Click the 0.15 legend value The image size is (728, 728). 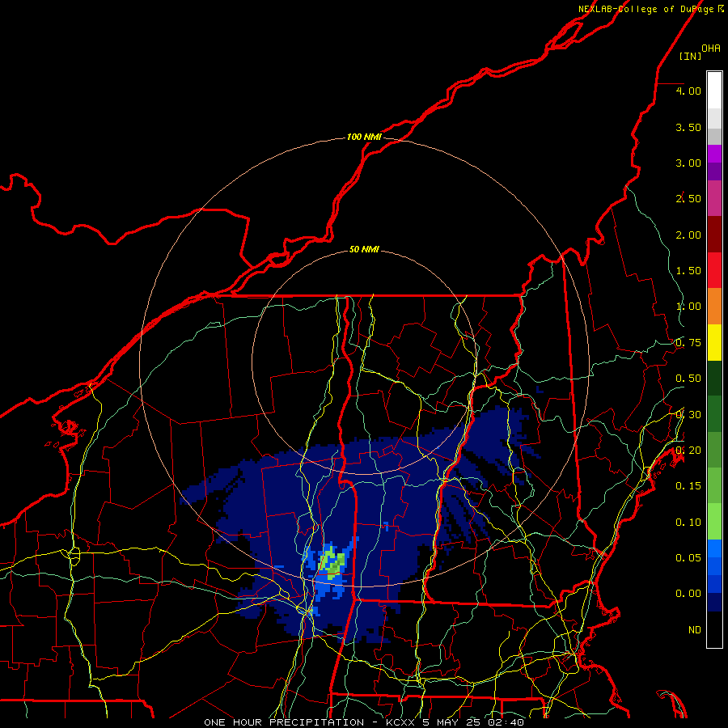click(x=688, y=486)
